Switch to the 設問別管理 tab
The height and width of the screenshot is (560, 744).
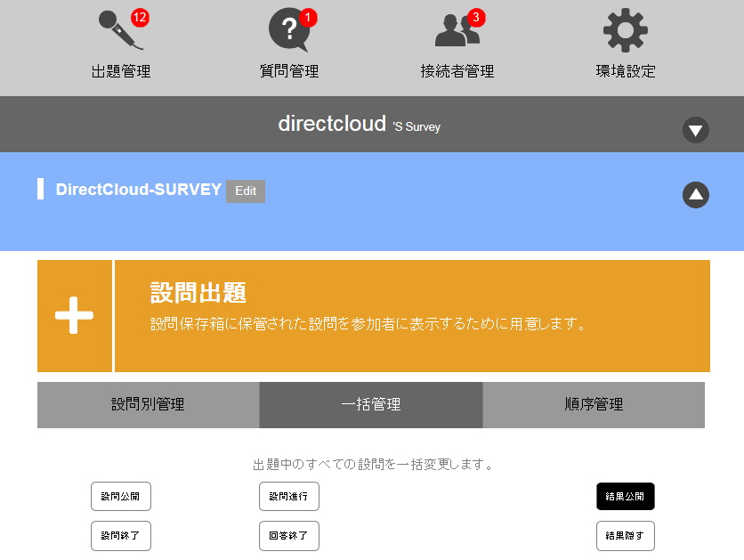148,405
